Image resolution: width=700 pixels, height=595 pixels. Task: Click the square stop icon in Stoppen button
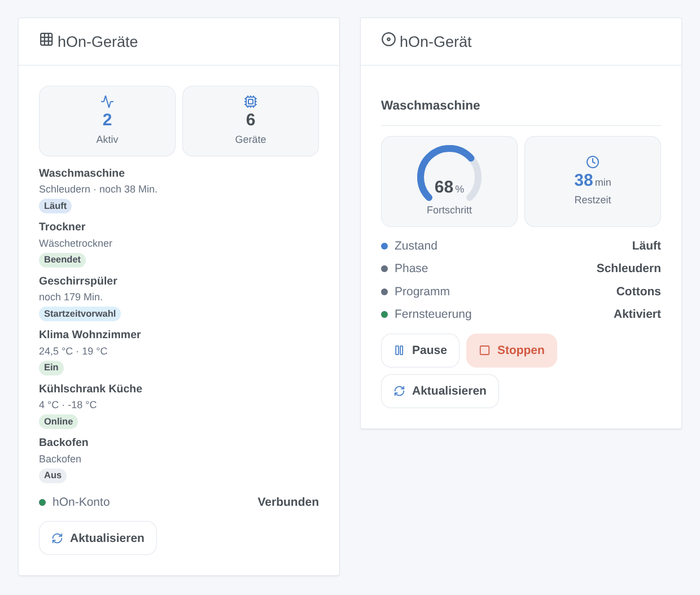click(484, 351)
